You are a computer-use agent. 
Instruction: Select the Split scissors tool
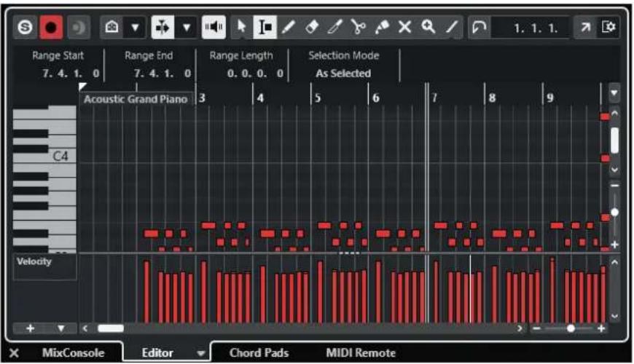(359, 28)
